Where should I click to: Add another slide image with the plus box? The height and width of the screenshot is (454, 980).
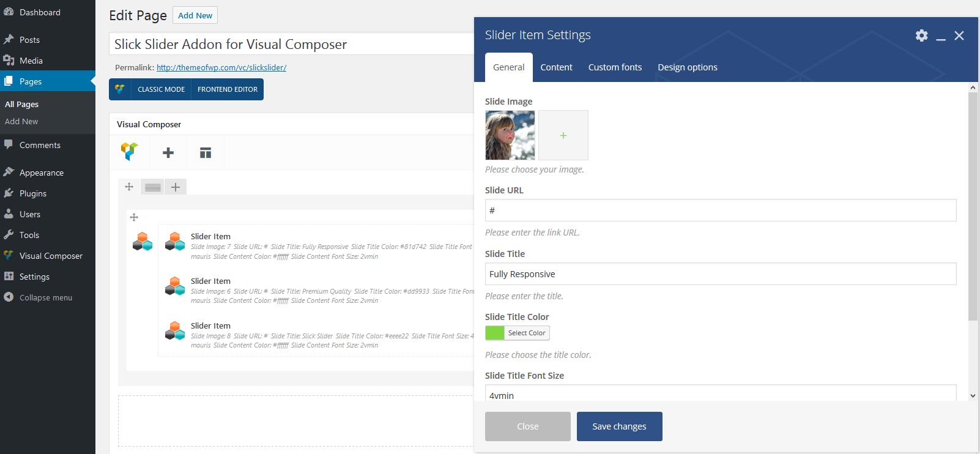[563, 135]
